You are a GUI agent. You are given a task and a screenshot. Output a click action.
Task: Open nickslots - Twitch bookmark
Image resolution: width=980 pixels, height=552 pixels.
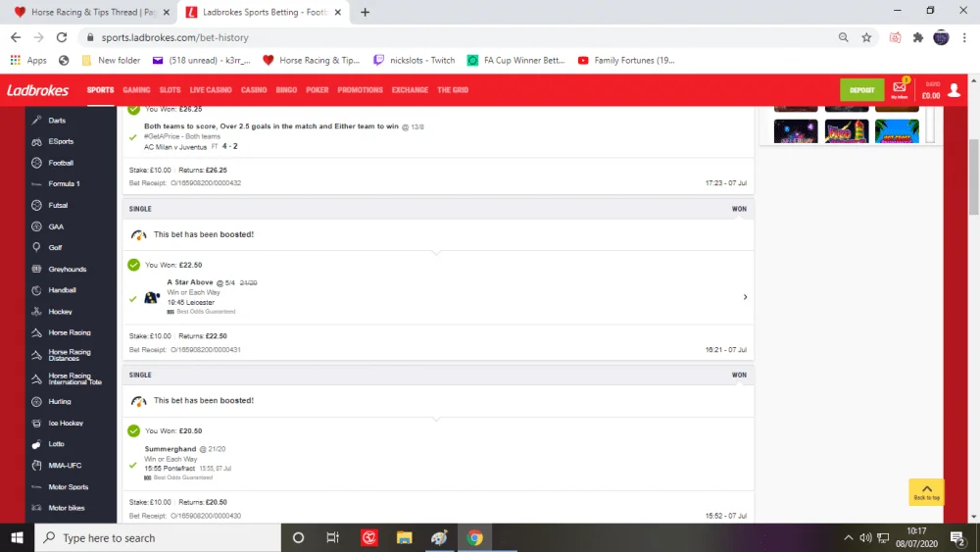click(x=415, y=60)
